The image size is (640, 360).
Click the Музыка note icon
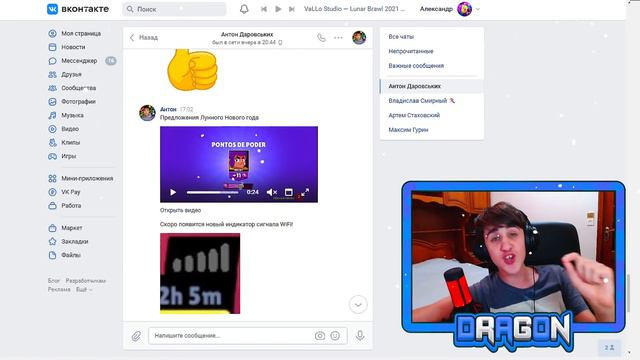[x=52, y=115]
